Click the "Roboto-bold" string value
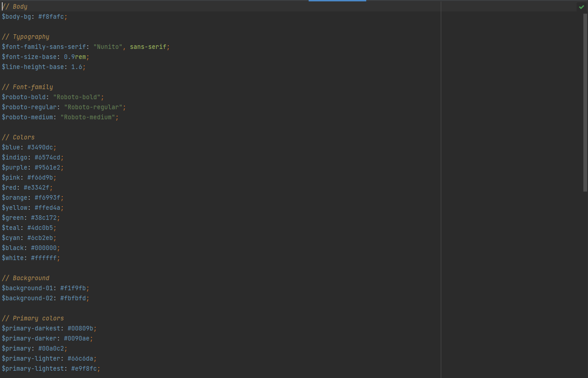588x378 pixels. [x=78, y=97]
